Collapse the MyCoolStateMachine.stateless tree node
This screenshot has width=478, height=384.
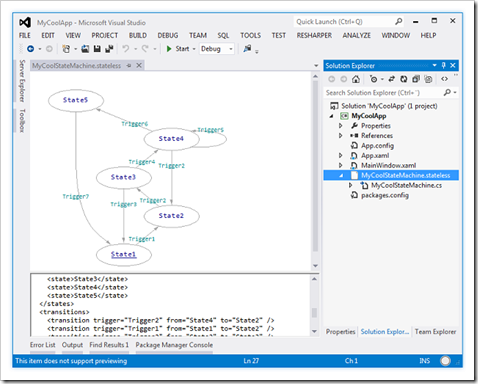[341, 176]
